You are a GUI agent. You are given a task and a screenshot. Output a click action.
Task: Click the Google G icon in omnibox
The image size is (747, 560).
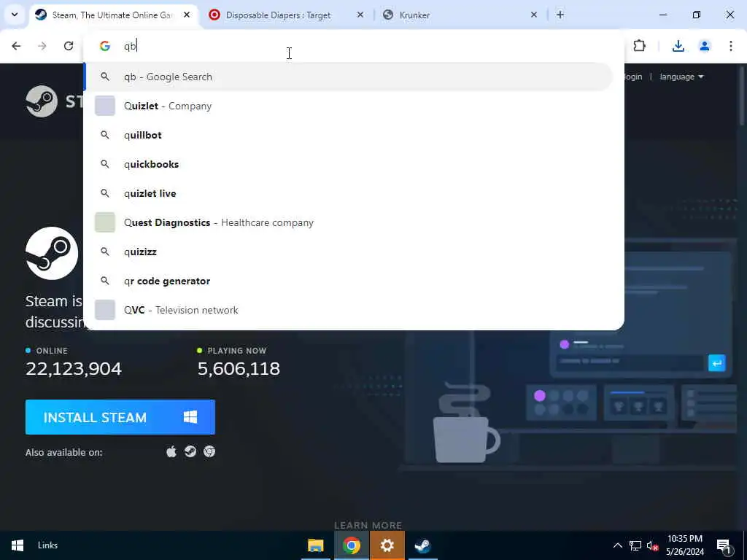(x=105, y=46)
